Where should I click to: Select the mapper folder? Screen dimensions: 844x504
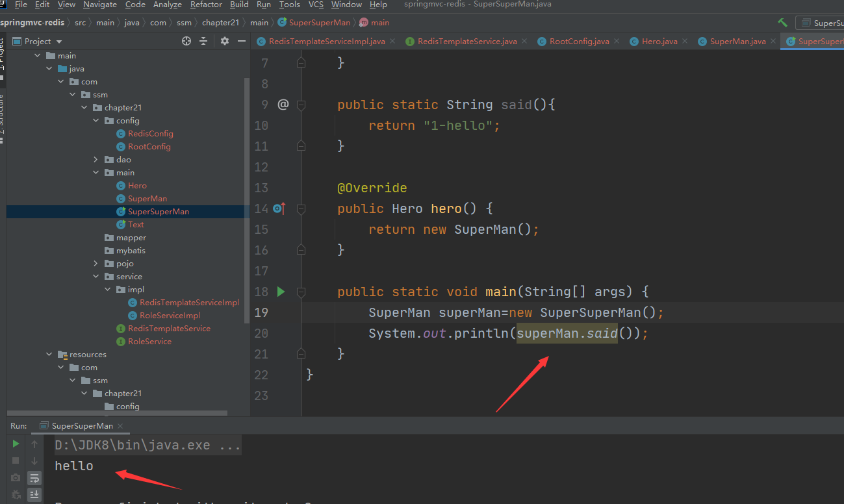(131, 238)
